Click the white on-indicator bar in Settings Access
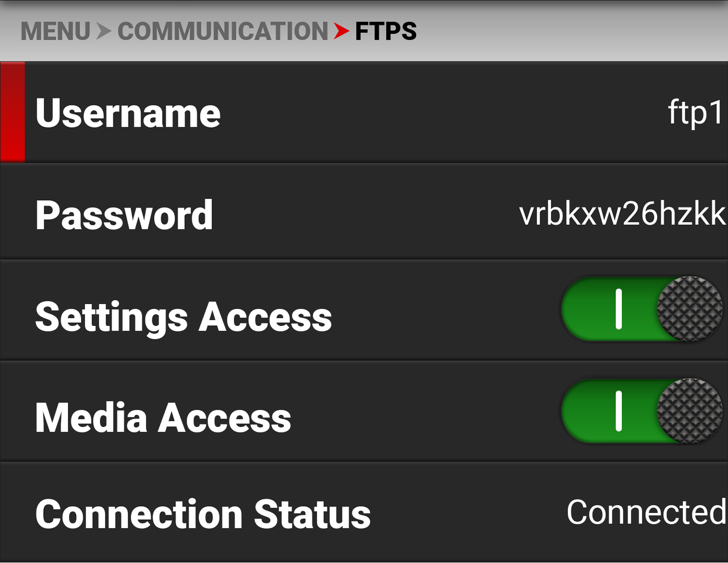 [x=619, y=309]
